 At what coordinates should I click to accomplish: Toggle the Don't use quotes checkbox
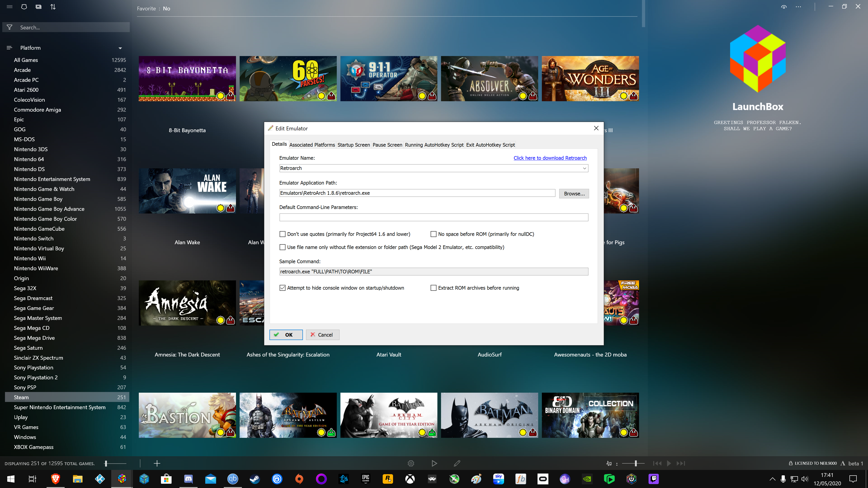tap(282, 234)
